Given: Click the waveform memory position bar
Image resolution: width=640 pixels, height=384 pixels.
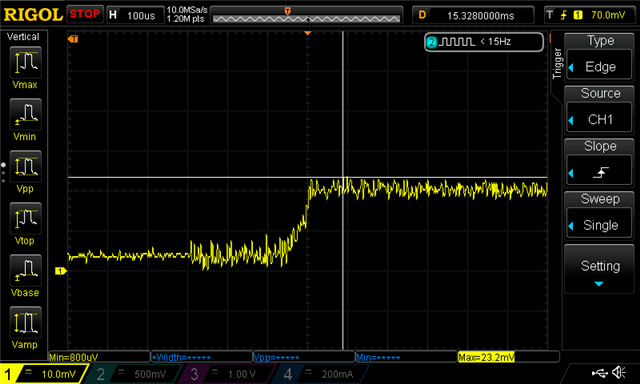Looking at the screenshot, I should (x=307, y=15).
